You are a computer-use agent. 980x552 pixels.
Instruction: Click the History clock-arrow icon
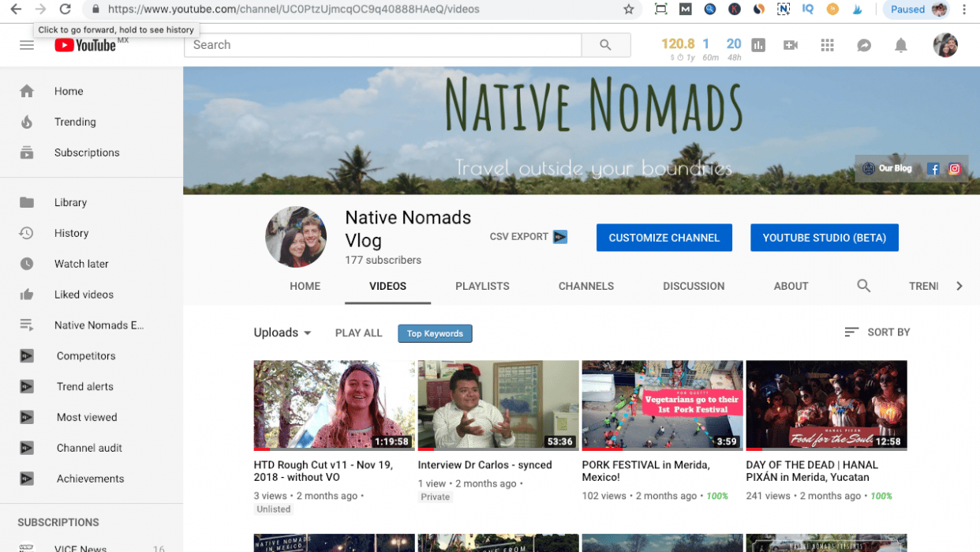27,234
